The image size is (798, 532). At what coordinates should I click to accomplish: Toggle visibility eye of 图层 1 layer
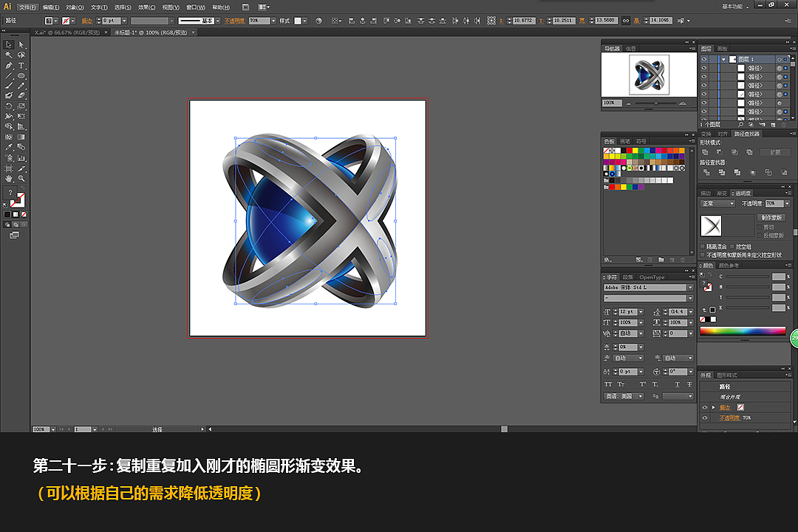click(x=704, y=59)
